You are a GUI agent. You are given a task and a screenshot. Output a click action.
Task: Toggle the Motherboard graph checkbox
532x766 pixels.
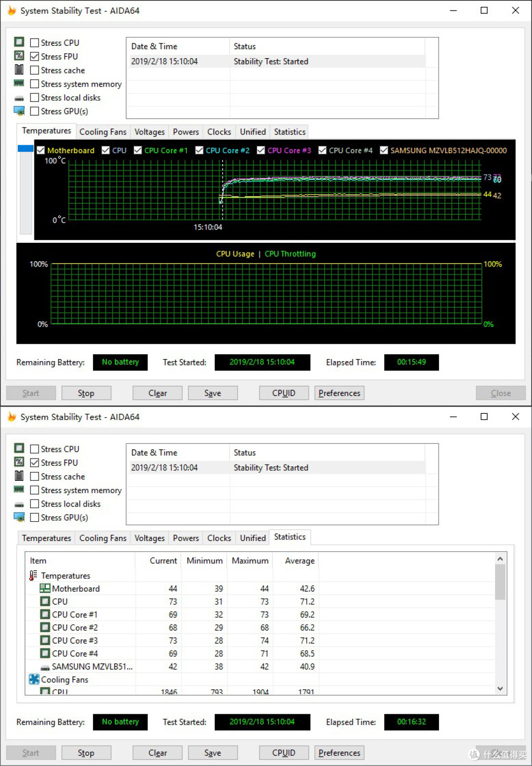click(41, 150)
